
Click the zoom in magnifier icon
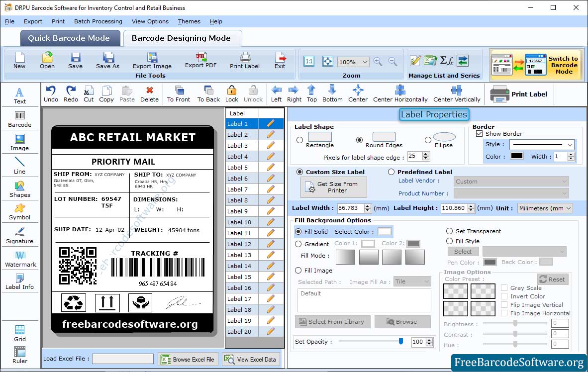378,62
